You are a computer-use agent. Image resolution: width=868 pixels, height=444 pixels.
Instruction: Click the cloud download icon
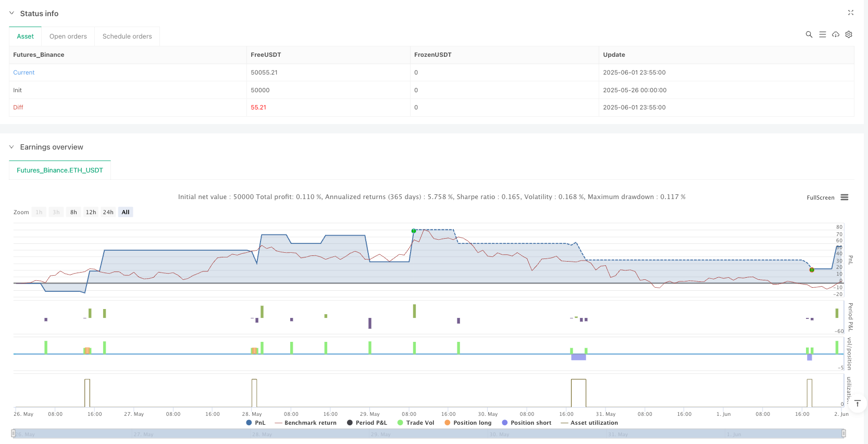pos(835,34)
